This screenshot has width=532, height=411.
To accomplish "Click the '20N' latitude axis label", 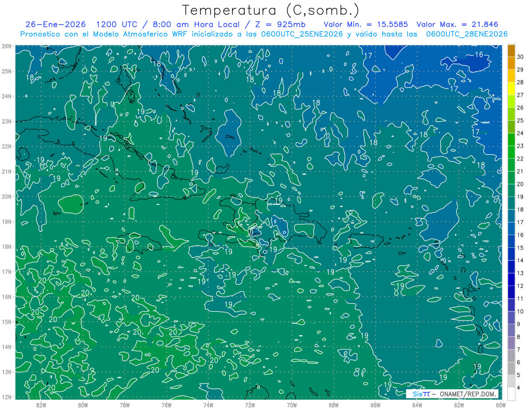I will click(6, 196).
